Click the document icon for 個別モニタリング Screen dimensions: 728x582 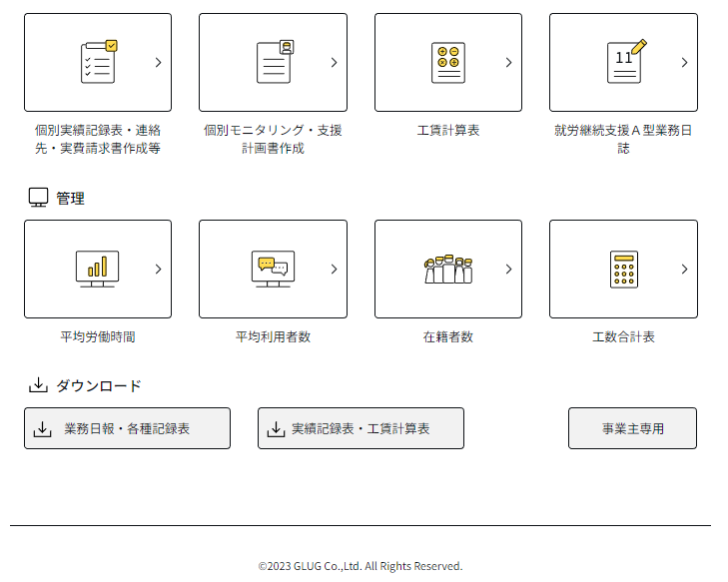274,62
